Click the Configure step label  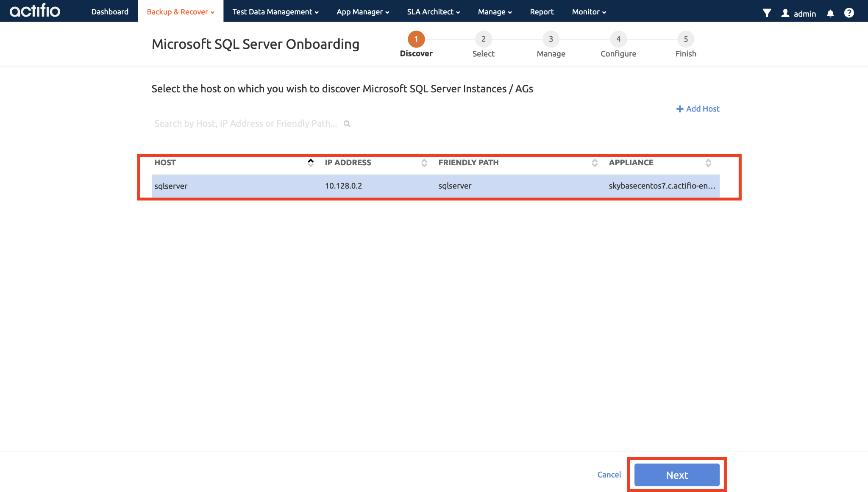click(x=618, y=54)
